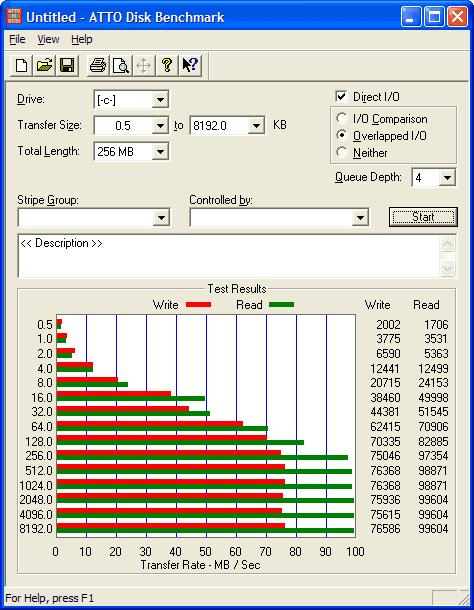474x610 pixels.
Task: Select the I/O Comparison radio button
Action: click(342, 118)
